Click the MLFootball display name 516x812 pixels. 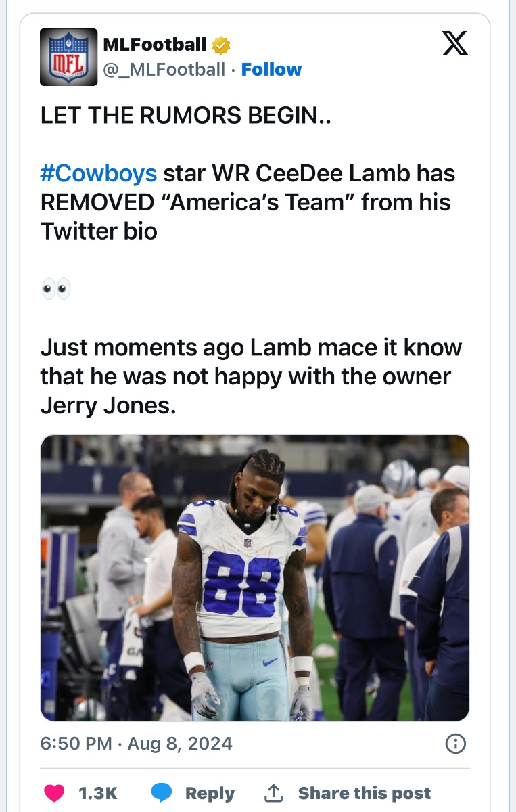pos(155,45)
